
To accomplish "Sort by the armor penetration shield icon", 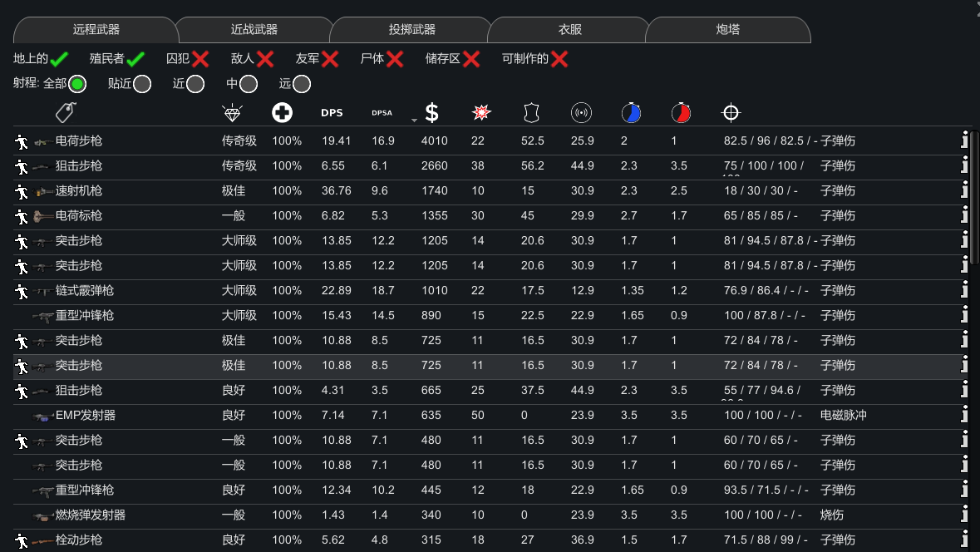I will [x=531, y=112].
